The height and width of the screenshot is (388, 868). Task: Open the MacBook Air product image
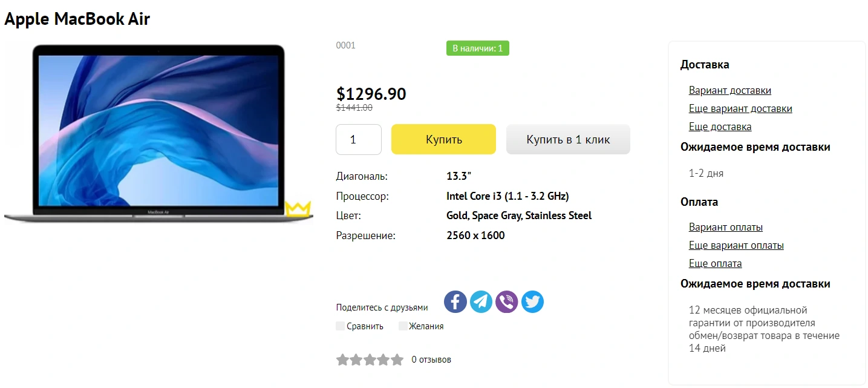pos(158,134)
